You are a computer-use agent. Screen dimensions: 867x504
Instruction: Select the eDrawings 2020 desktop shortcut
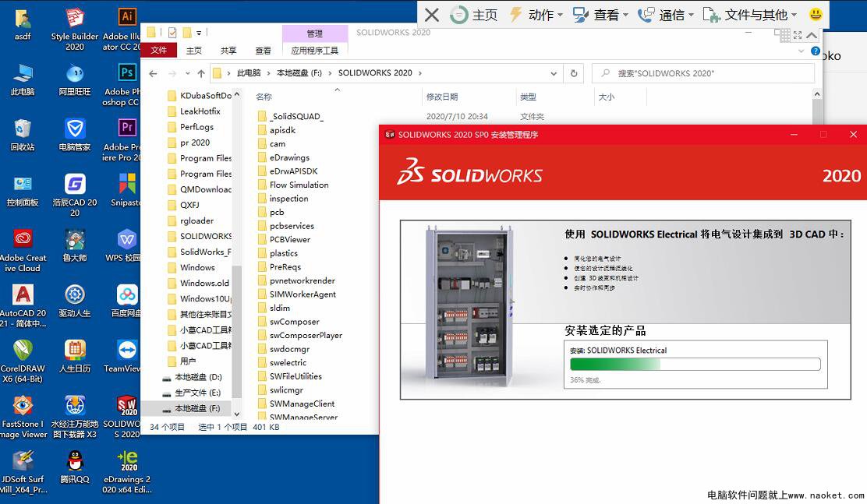coord(127,472)
